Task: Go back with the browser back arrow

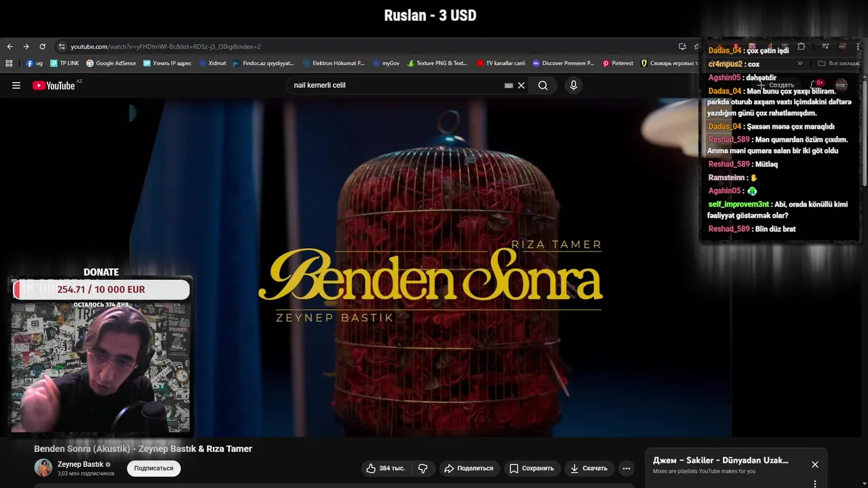Action: [x=9, y=47]
